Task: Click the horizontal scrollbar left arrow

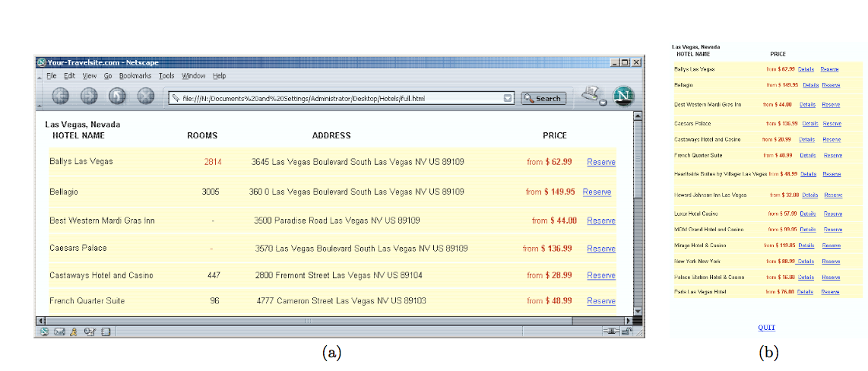Action: tap(40, 321)
